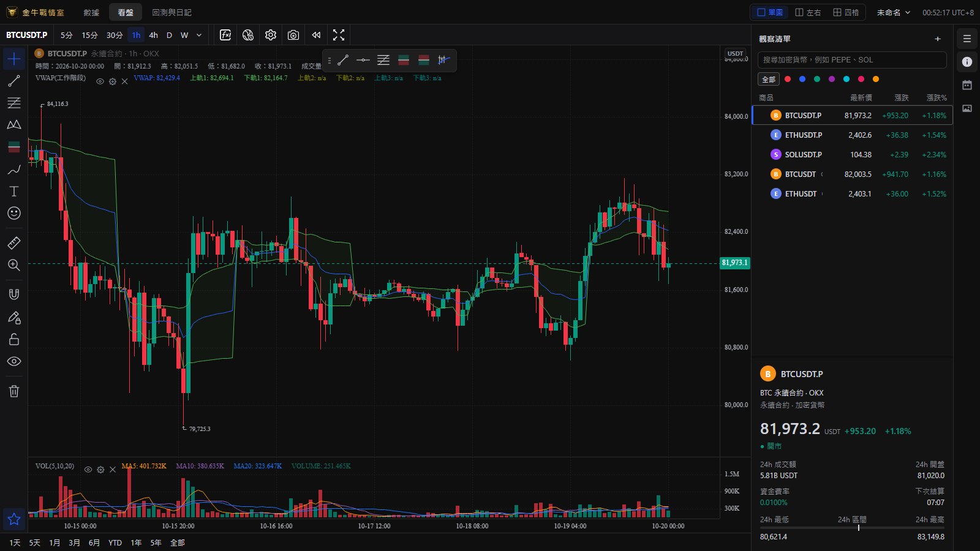Open the indicators fx button

pyautogui.click(x=225, y=35)
